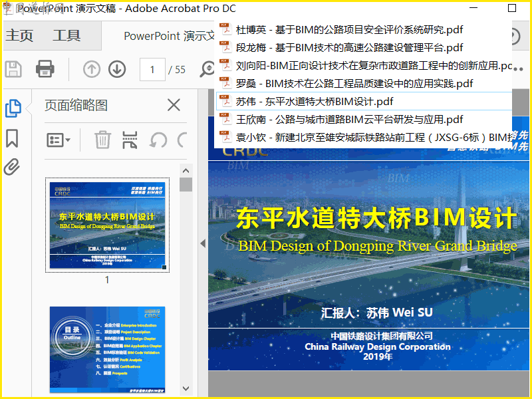Image resolution: width=532 pixels, height=399 pixels.
Task: Click PDF icon beside 罗桑 file
Action: (x=225, y=83)
